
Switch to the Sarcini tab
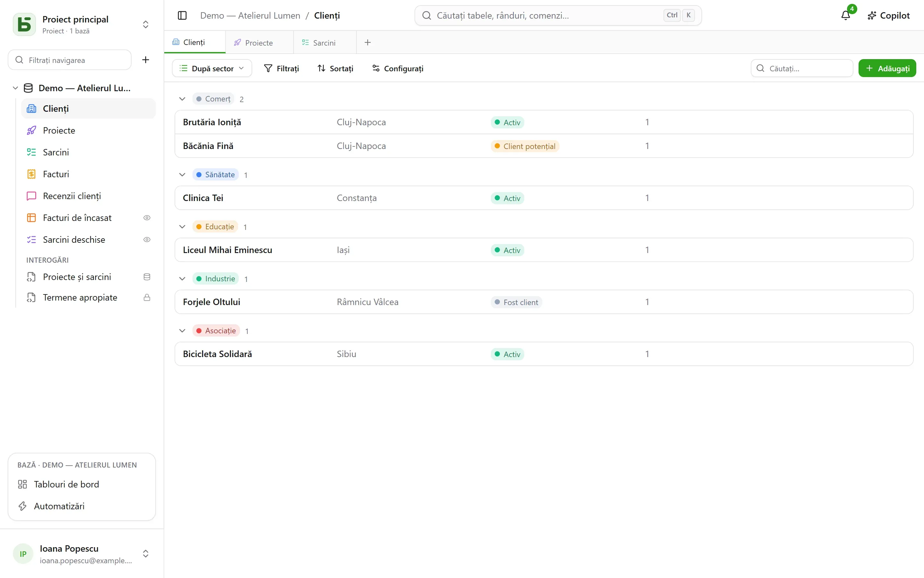click(x=325, y=42)
